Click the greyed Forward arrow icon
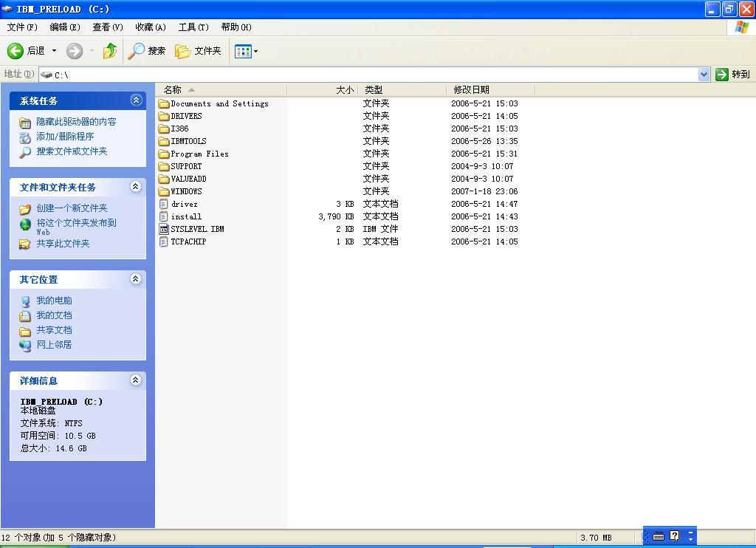The image size is (756, 548). tap(75, 51)
